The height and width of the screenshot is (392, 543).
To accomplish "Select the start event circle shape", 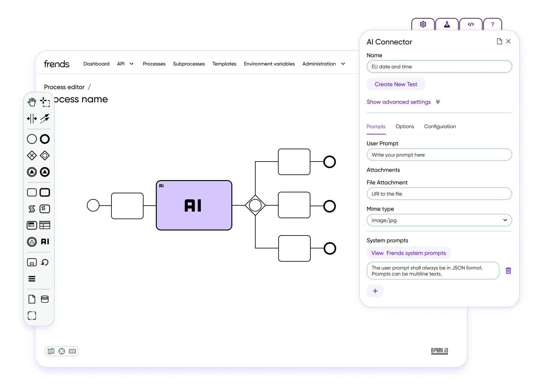I will tap(32, 139).
